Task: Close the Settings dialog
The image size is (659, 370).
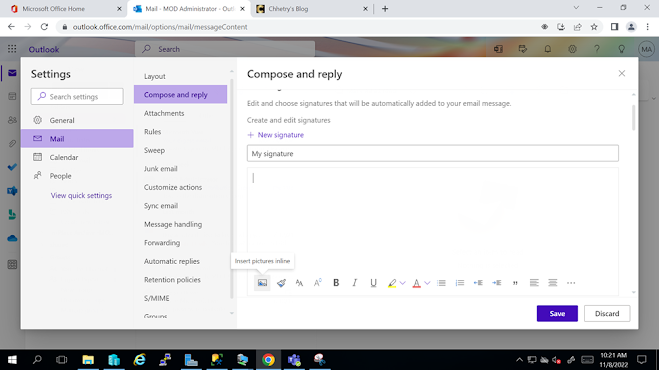Action: pyautogui.click(x=622, y=74)
